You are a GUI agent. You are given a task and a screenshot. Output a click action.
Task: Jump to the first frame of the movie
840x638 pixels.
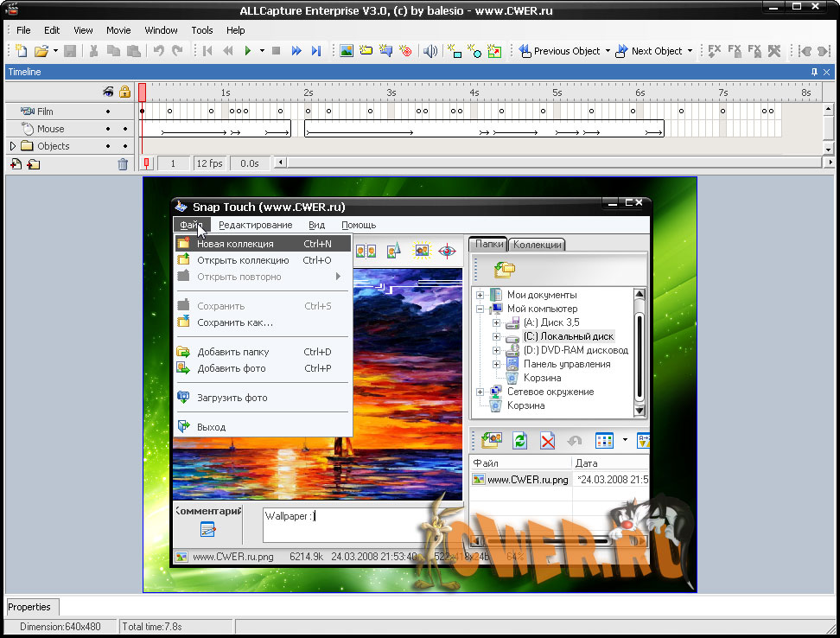pyautogui.click(x=207, y=51)
